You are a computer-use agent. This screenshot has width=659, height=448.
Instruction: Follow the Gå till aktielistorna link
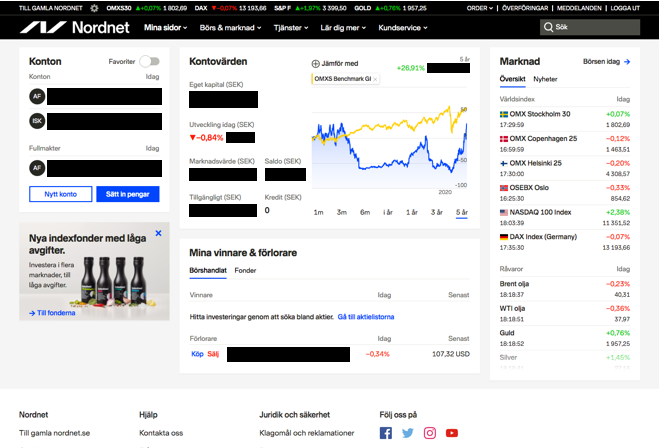(x=366, y=316)
